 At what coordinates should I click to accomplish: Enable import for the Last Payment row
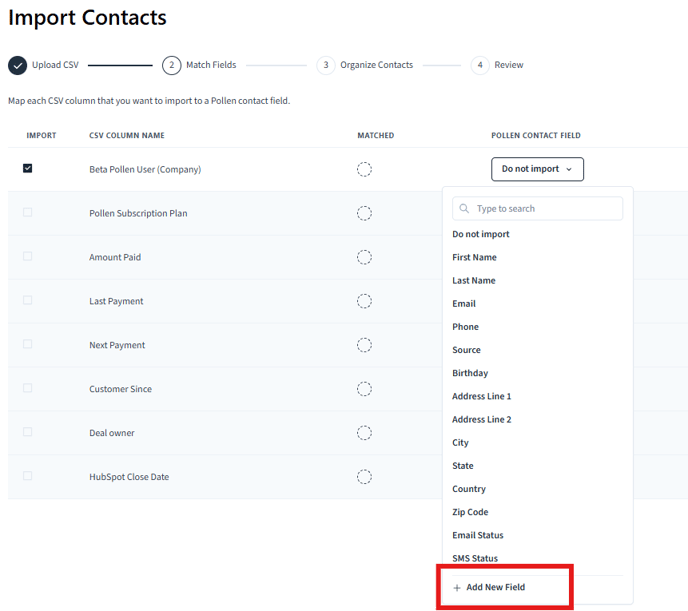[x=28, y=300]
